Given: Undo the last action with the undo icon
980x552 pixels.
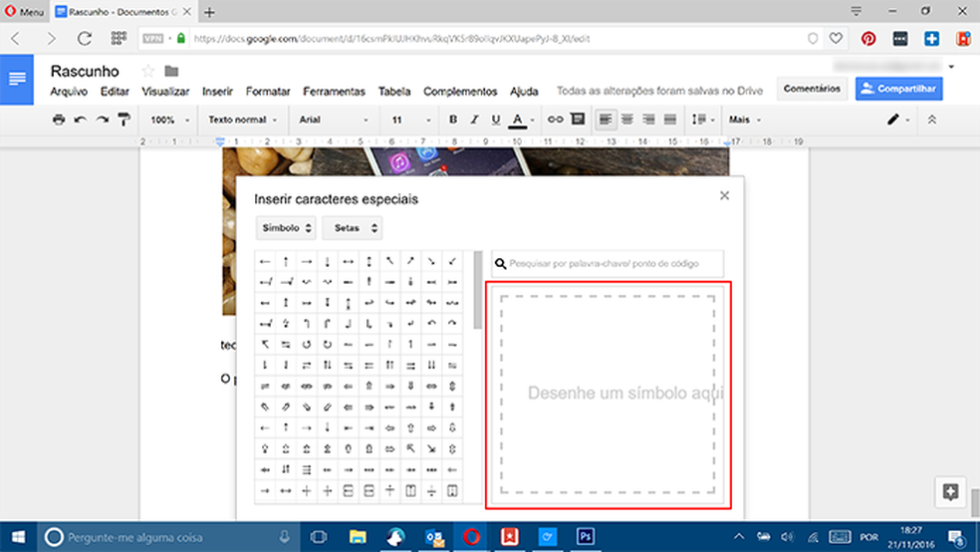Looking at the screenshot, I should [80, 120].
